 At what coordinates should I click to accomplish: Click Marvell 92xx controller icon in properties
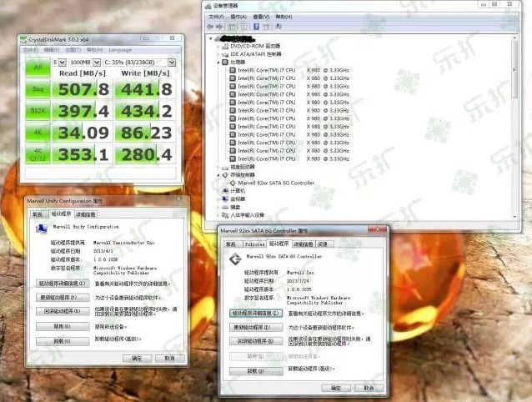(x=235, y=259)
